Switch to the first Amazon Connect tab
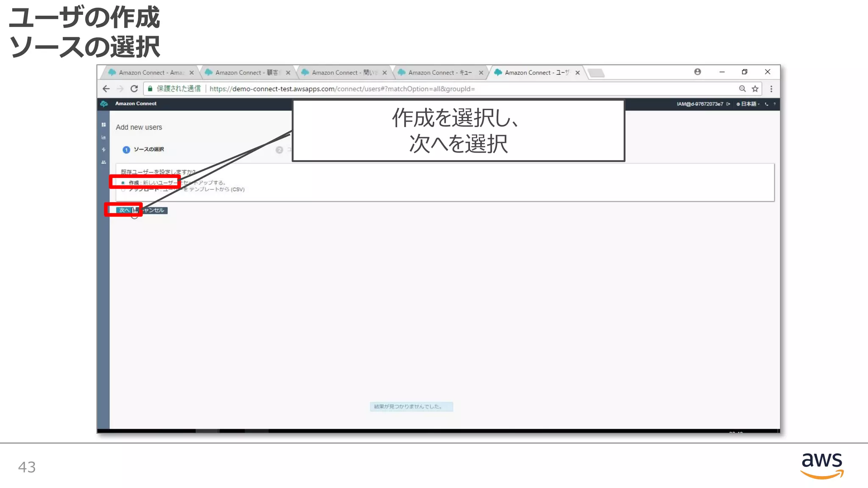The width and height of the screenshot is (868, 488). pyautogui.click(x=150, y=73)
